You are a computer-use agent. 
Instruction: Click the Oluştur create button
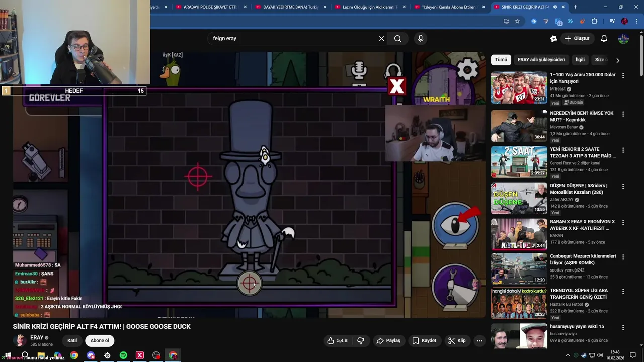(577, 38)
